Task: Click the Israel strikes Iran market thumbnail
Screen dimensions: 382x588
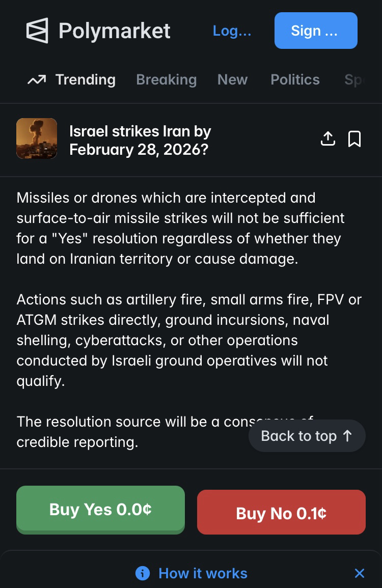Action: click(x=37, y=138)
